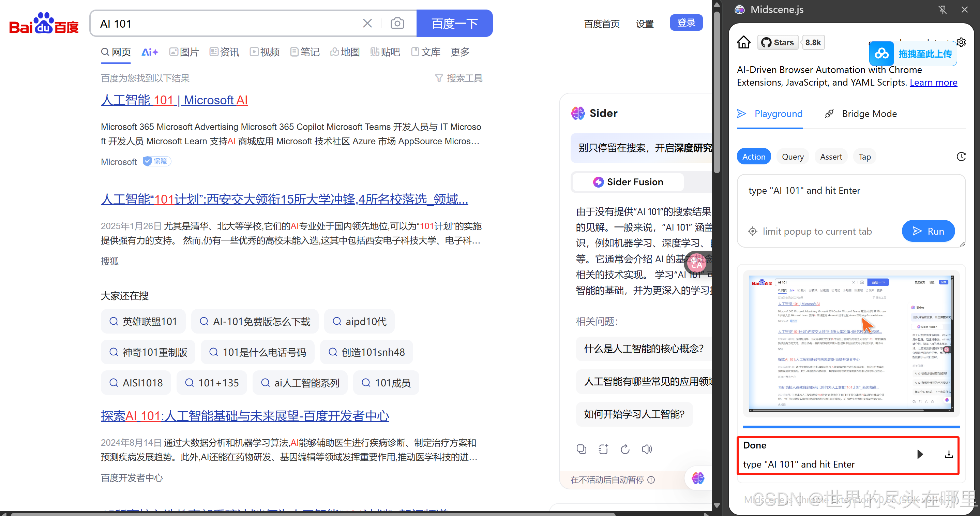The width and height of the screenshot is (980, 516).
Task: Open the 搜索工具 filter options
Action: [x=459, y=78]
